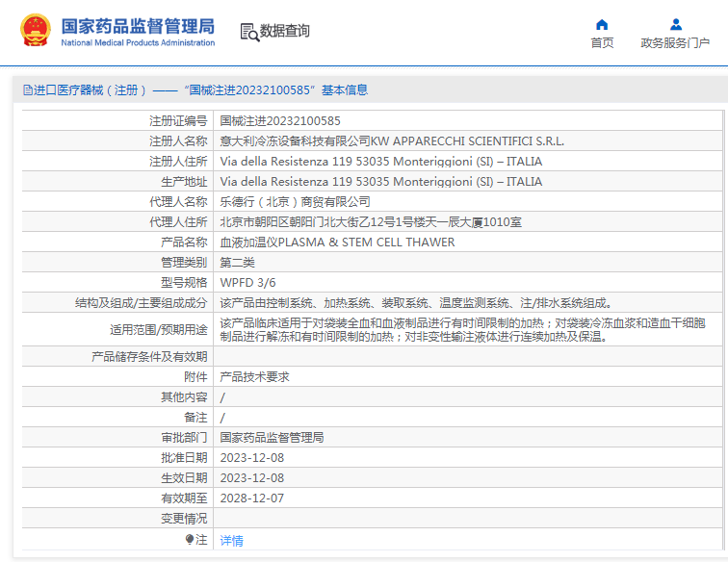728x562 pixels.
Task: Open the 详情 link
Action: [x=231, y=541]
